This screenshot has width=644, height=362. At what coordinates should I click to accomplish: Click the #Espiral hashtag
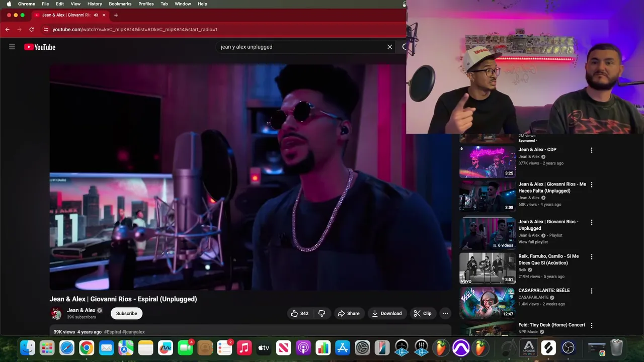112,332
